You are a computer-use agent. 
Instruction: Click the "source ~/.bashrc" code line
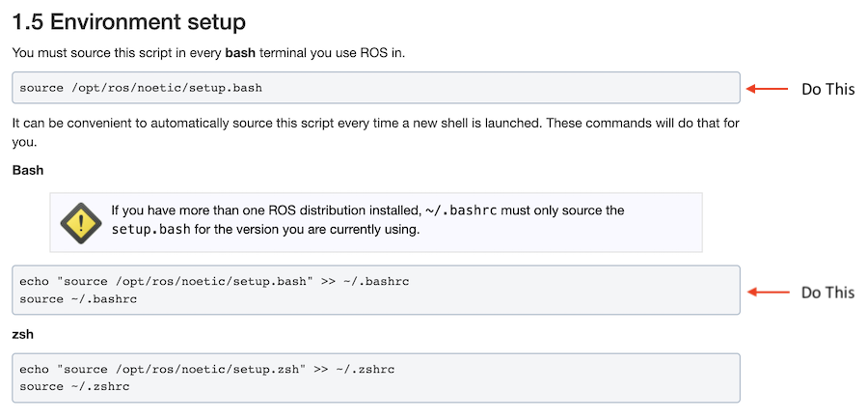point(78,298)
